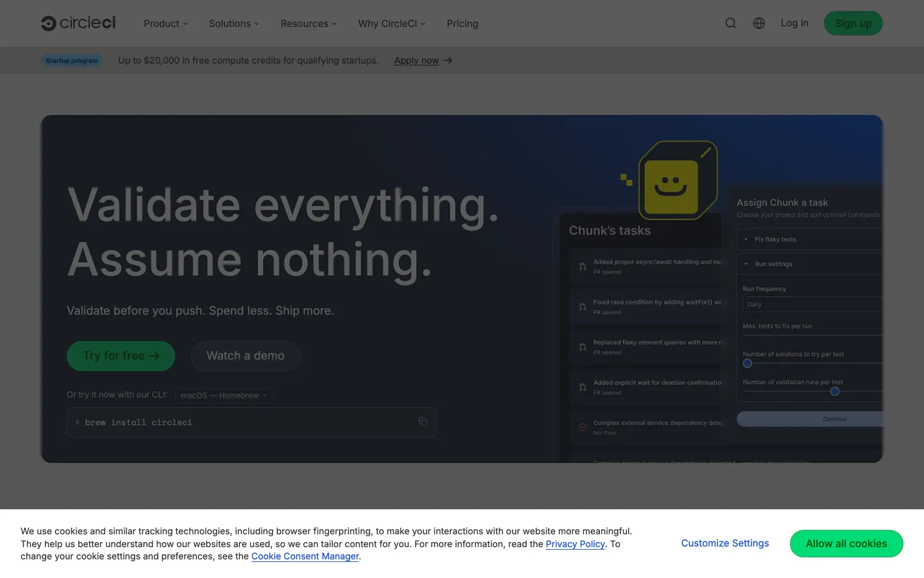
Task: Click the Sign up button
Action: coord(853,23)
